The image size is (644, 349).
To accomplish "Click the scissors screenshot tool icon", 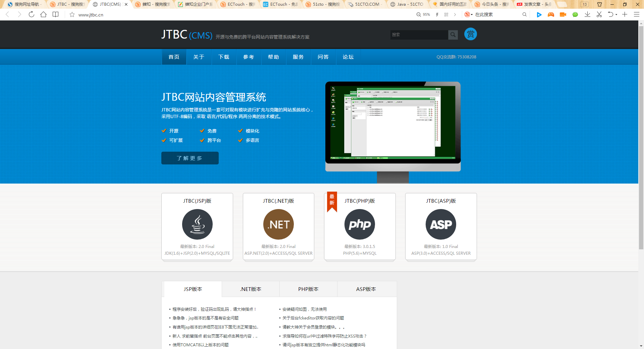I will click(x=599, y=14).
